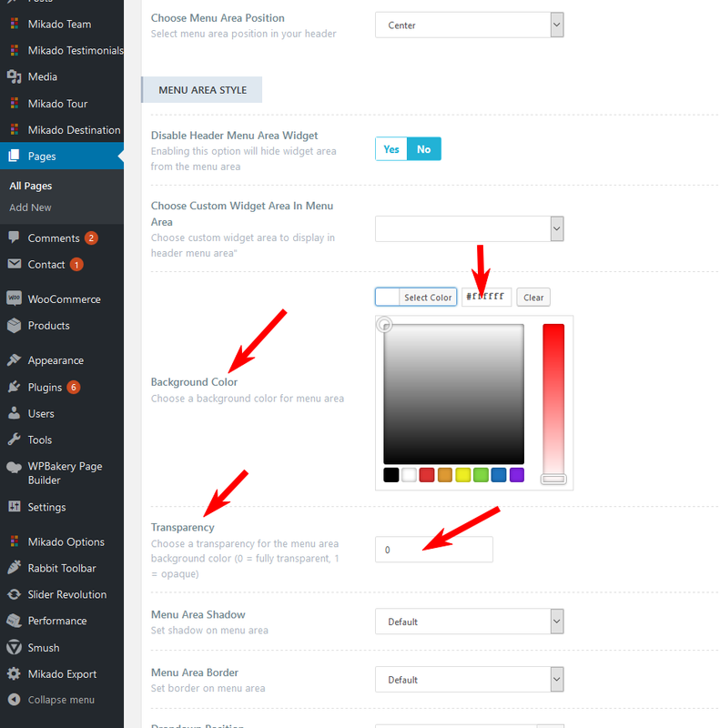Viewport: 720px width, 728px height.
Task: Click the Mikado Options icon
Action: pos(15,541)
